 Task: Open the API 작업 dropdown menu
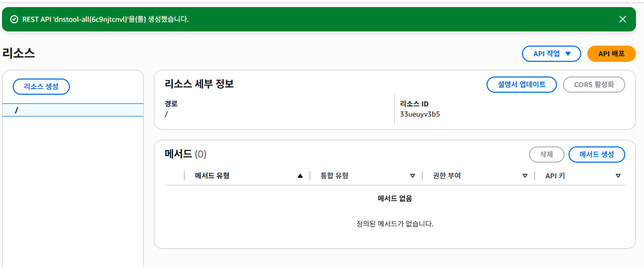point(551,54)
